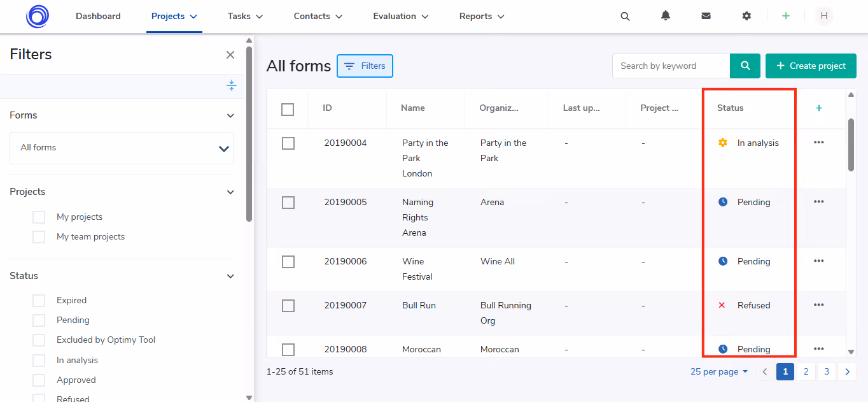
Task: Add a column with plus icon
Action: 819,108
